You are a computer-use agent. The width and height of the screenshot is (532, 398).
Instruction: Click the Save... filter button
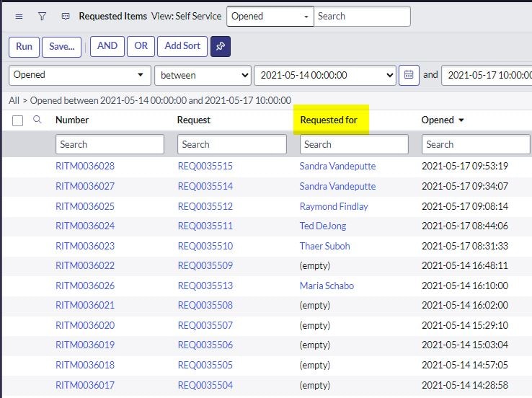pyautogui.click(x=62, y=47)
